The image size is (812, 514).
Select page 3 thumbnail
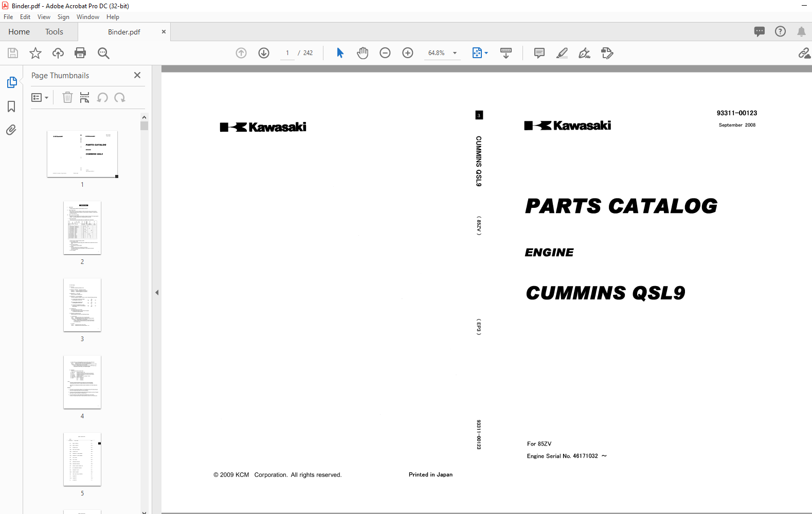click(82, 305)
